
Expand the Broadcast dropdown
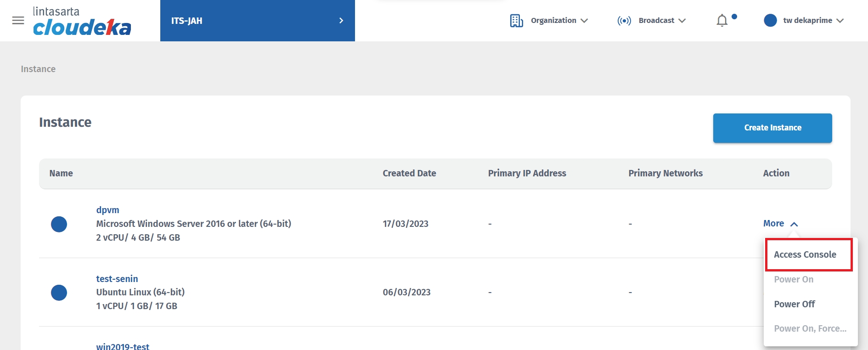pos(662,21)
